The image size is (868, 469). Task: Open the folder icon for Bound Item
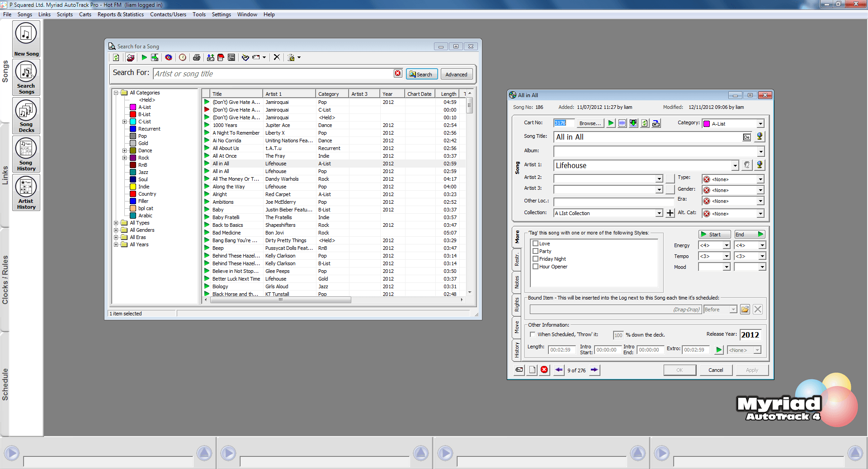coord(745,309)
